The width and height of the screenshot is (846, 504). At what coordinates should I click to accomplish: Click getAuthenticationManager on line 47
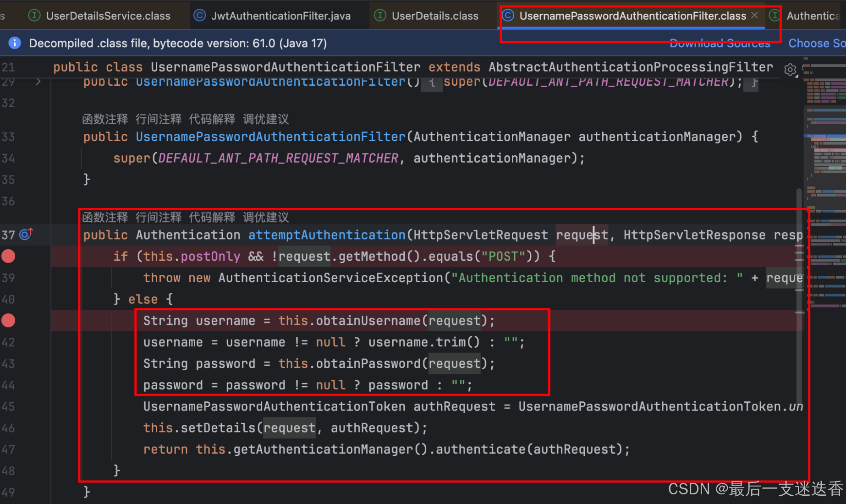(324, 449)
